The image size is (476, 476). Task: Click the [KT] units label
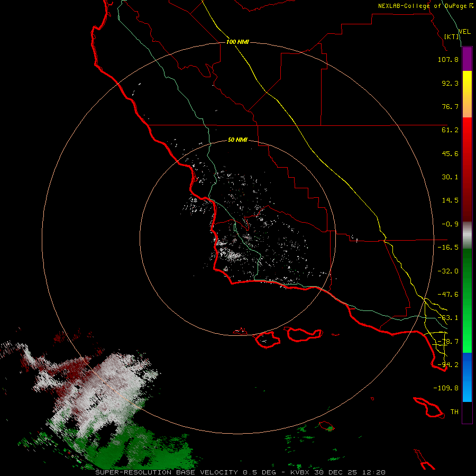452,36
